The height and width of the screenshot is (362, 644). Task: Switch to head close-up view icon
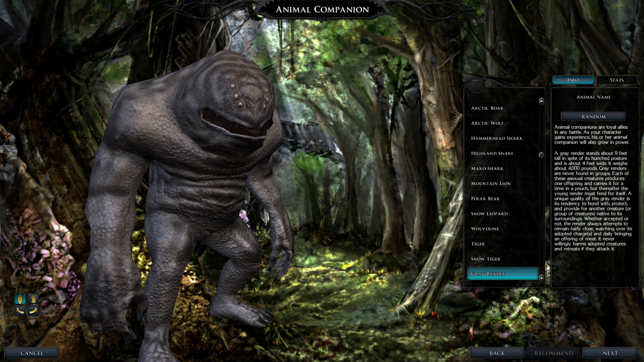pos(33,298)
